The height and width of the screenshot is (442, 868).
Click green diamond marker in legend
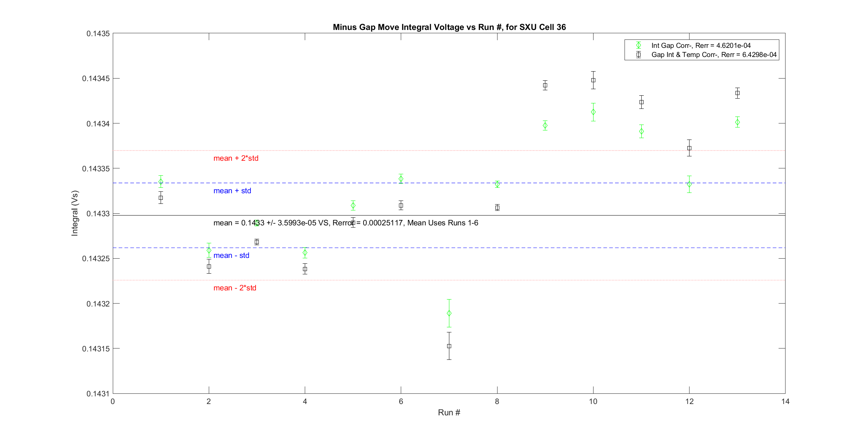click(x=638, y=45)
